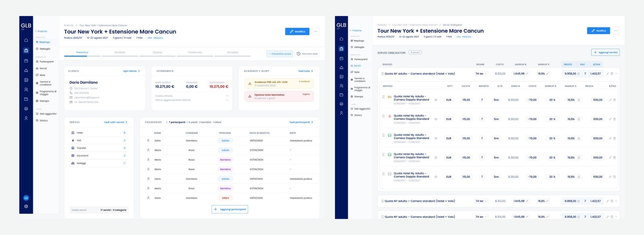Open Partecipanti in the Riepilogo window sidebar
This screenshot has height=235, width=644.
click(x=45, y=62)
